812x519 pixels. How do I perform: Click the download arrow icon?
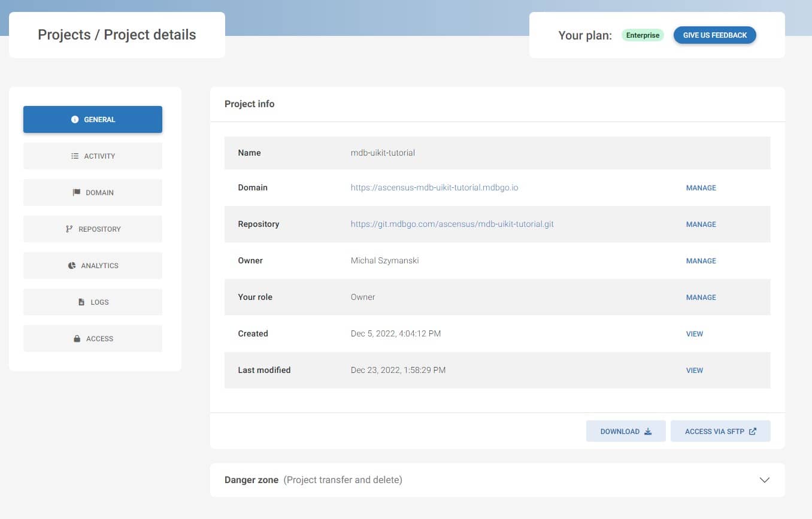point(648,432)
